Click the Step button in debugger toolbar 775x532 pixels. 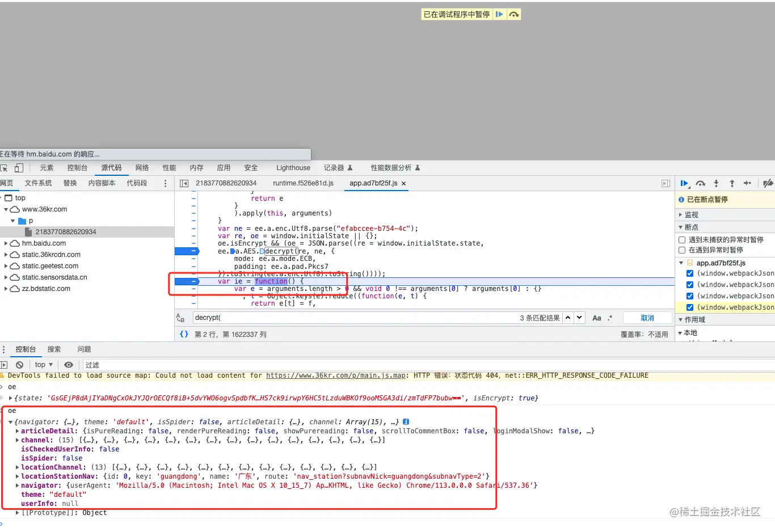747,183
